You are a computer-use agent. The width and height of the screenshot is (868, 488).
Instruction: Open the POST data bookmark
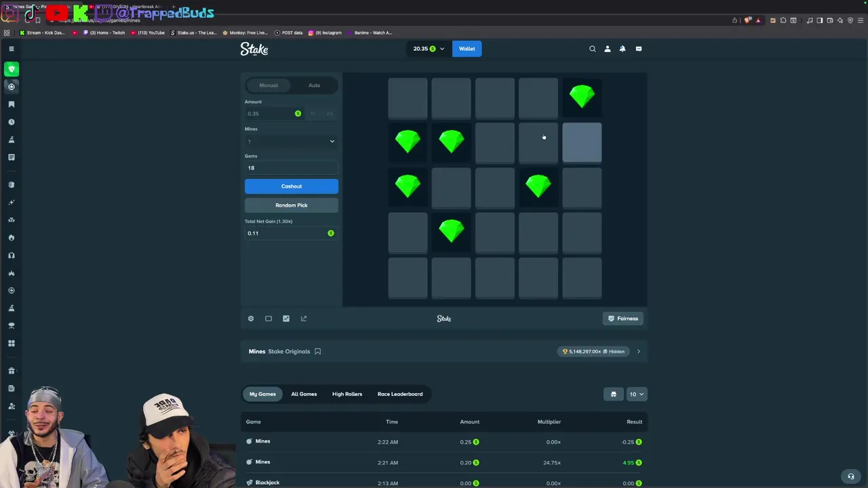288,33
